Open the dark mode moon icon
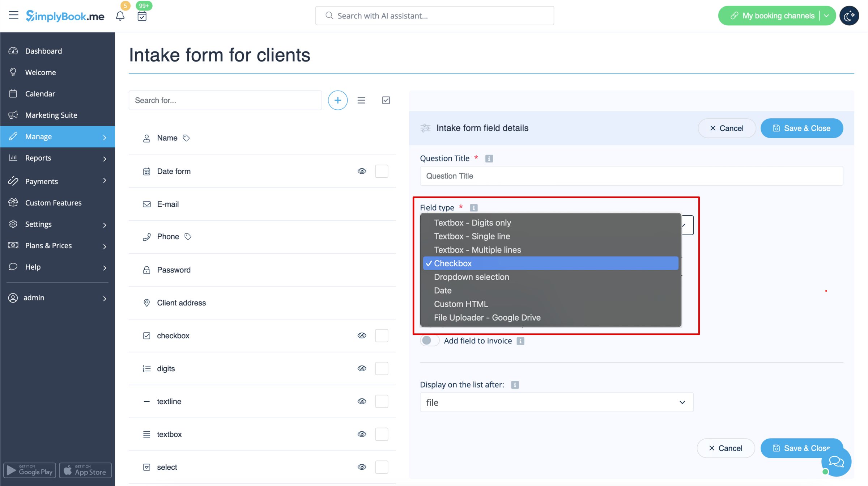868x486 pixels. tap(849, 16)
